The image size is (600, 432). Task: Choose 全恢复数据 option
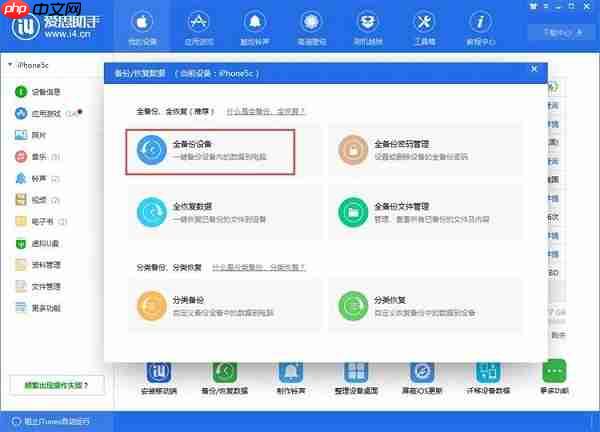pos(225,212)
